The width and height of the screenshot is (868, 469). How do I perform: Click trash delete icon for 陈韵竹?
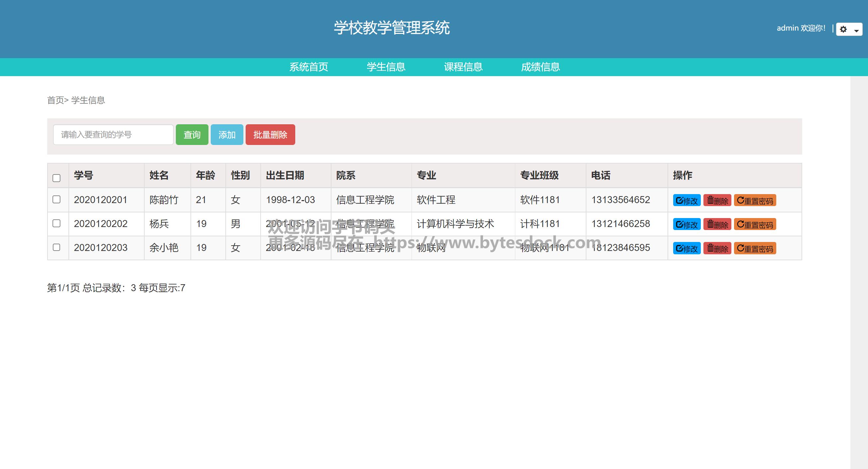710,200
